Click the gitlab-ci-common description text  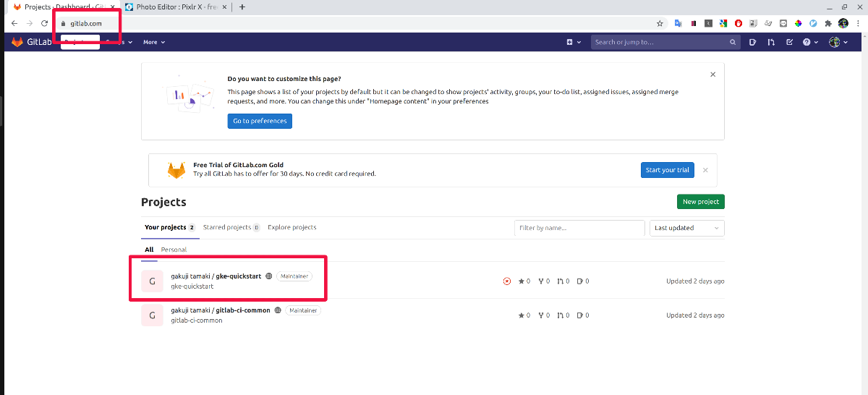tap(197, 320)
